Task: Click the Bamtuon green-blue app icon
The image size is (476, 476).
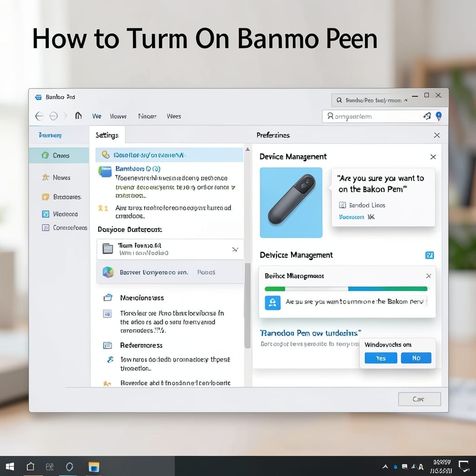Action: pyautogui.click(x=105, y=171)
